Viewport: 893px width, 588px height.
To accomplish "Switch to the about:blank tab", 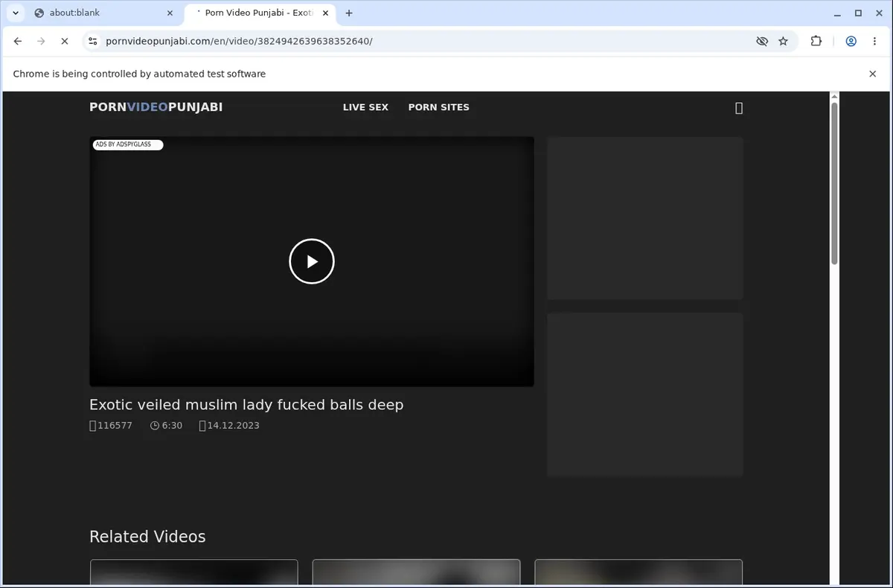I will (x=104, y=13).
